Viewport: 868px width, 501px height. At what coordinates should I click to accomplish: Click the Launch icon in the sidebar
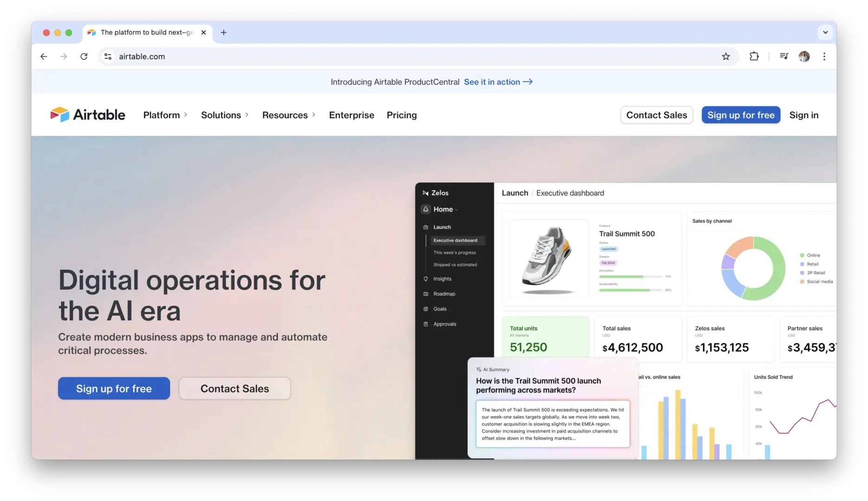pyautogui.click(x=426, y=227)
